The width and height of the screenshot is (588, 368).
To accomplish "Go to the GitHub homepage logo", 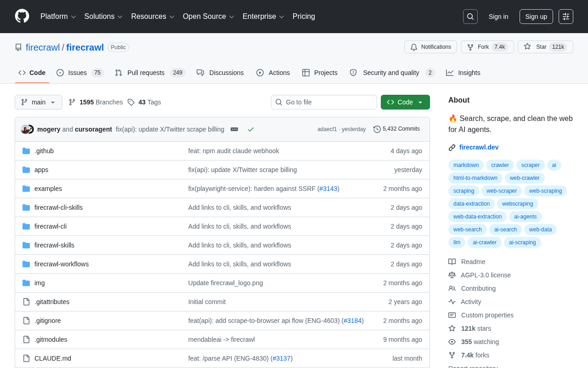I will 22,16.
